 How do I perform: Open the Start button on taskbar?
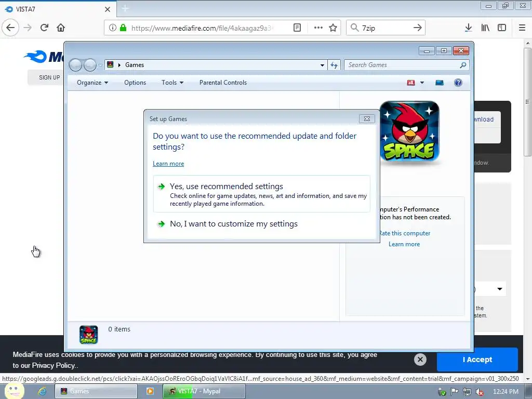click(14, 391)
